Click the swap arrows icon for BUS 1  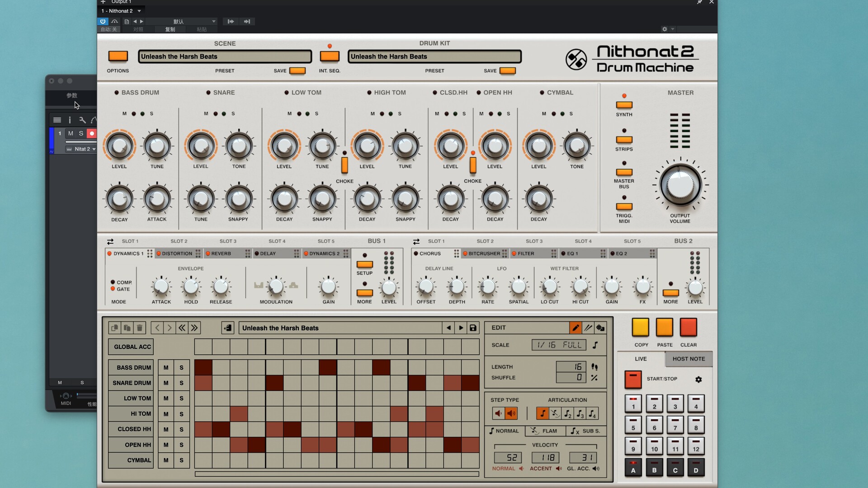coord(110,242)
